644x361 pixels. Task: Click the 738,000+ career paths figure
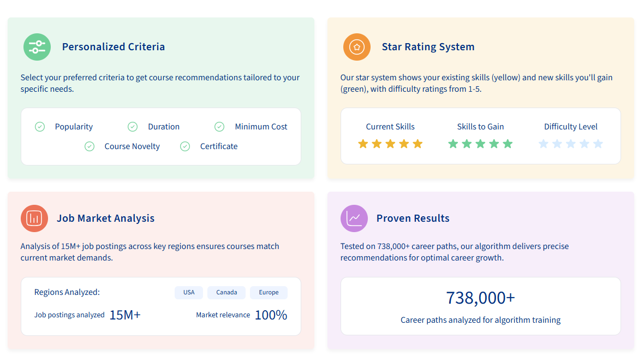click(480, 298)
